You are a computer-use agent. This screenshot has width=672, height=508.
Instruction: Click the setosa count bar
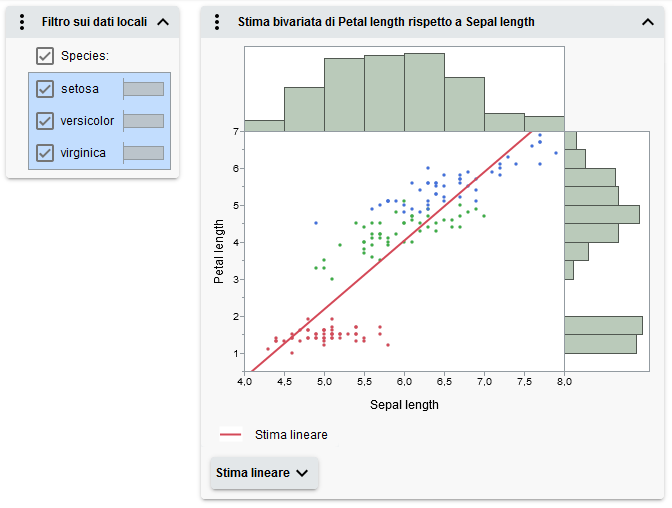143,89
